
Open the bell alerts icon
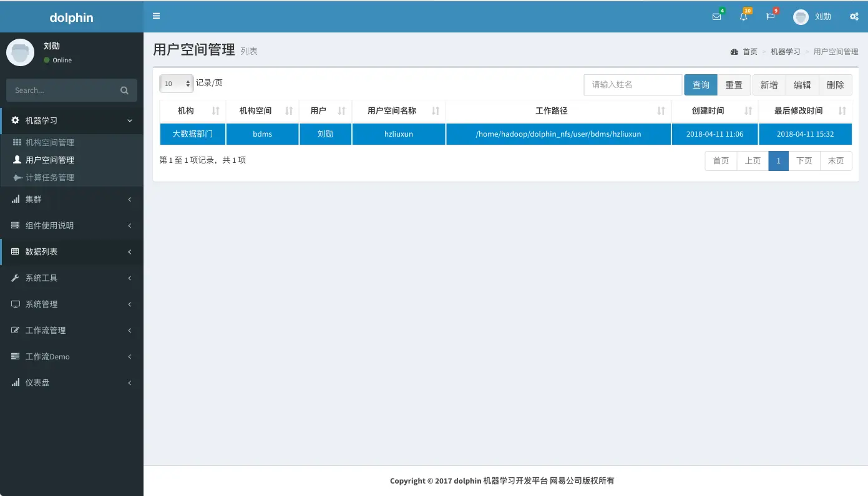point(743,17)
